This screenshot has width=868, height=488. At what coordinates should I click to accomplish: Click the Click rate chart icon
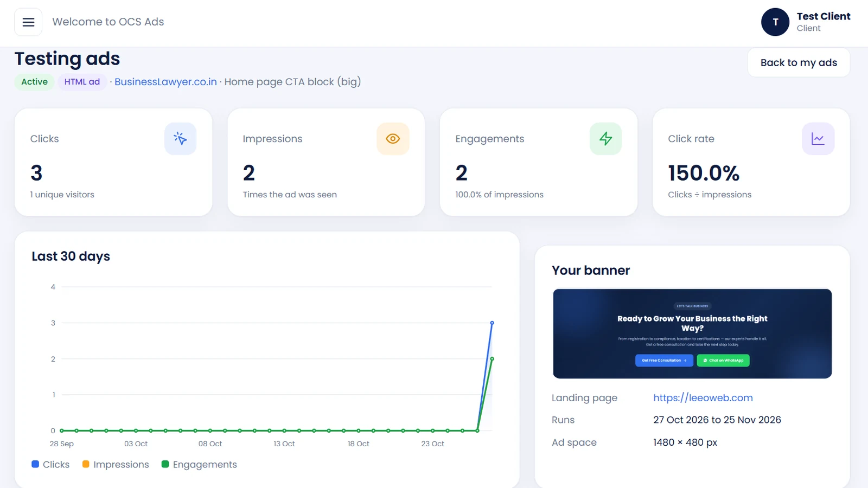tap(818, 139)
